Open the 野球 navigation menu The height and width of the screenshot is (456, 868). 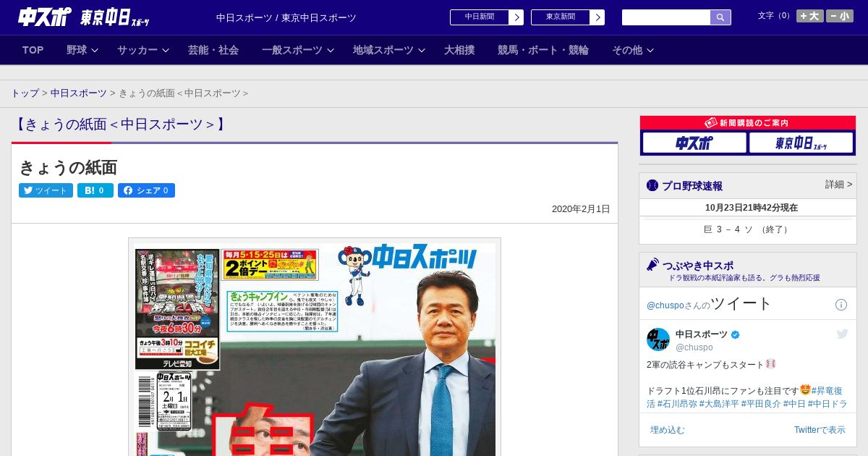click(x=77, y=50)
